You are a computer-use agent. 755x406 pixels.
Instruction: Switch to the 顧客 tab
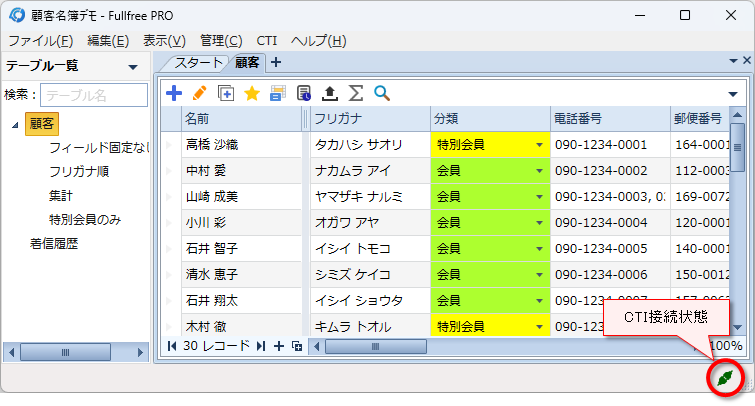pos(247,63)
